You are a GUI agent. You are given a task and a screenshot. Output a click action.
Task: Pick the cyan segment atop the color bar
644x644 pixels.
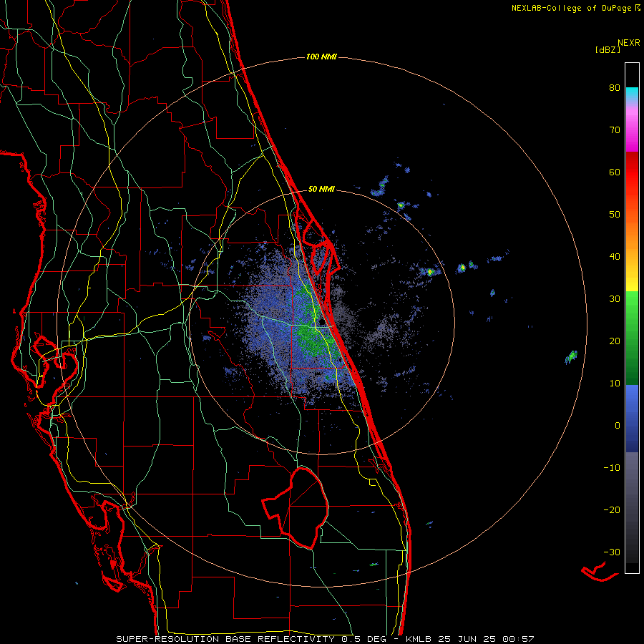click(x=632, y=94)
